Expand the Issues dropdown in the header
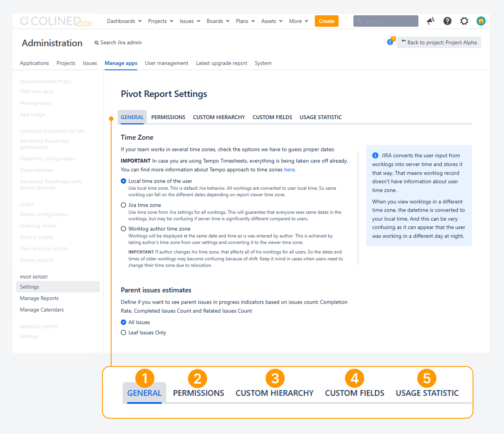Viewport: 504px width, 434px height. tap(190, 21)
